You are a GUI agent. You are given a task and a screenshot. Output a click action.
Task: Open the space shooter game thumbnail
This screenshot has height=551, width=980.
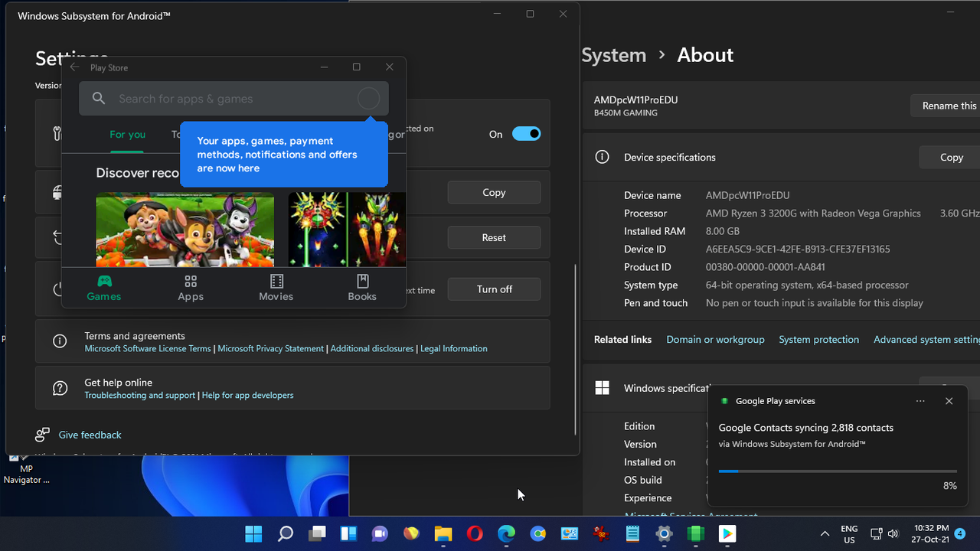(x=347, y=230)
